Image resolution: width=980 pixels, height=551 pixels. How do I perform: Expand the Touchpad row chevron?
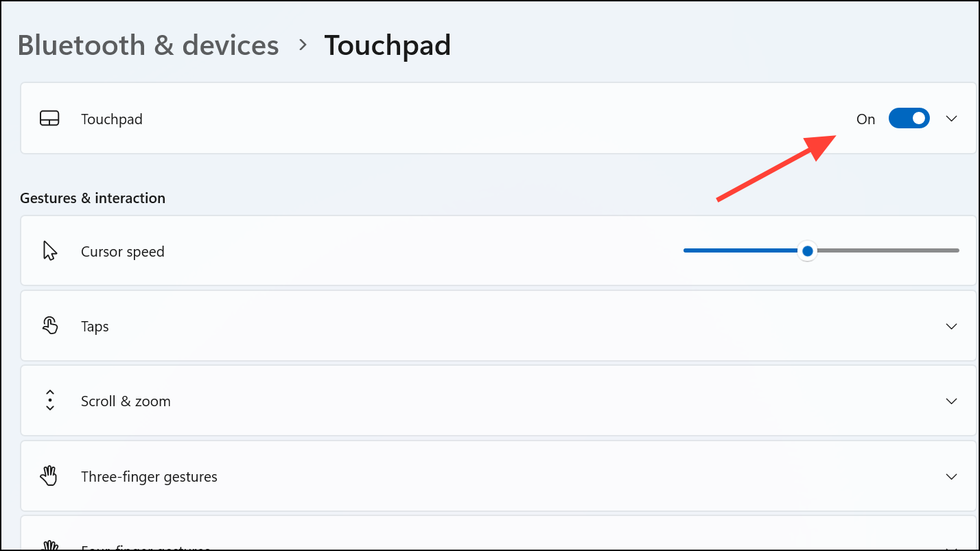point(951,119)
